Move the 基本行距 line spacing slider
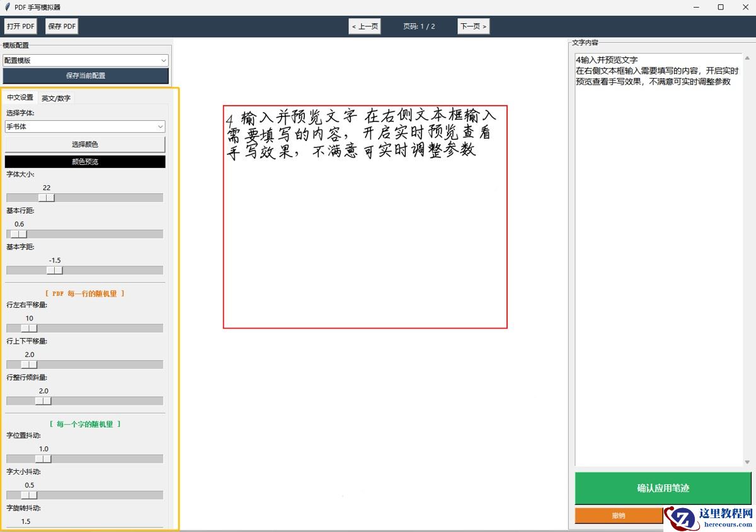Image resolution: width=756 pixels, height=532 pixels. pyautogui.click(x=17, y=234)
